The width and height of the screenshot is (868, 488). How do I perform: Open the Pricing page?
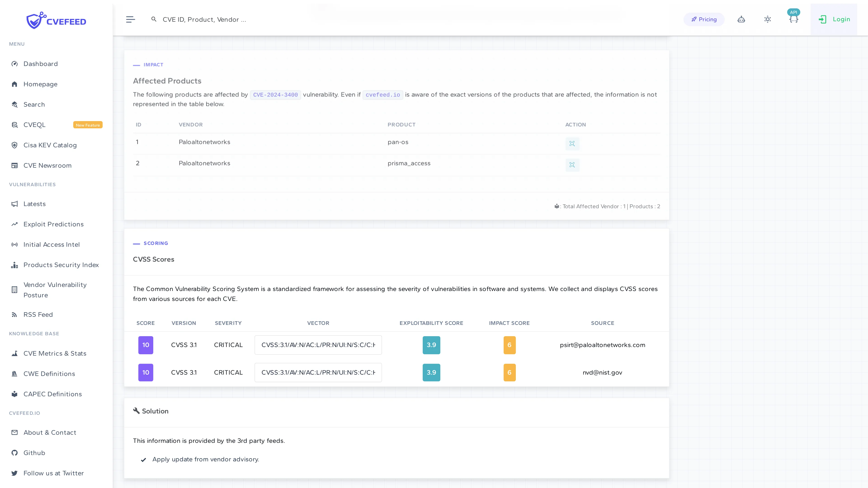pos(704,19)
